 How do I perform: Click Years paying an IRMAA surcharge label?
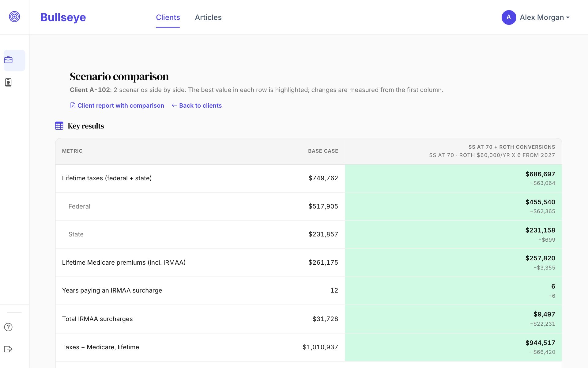pyautogui.click(x=112, y=290)
